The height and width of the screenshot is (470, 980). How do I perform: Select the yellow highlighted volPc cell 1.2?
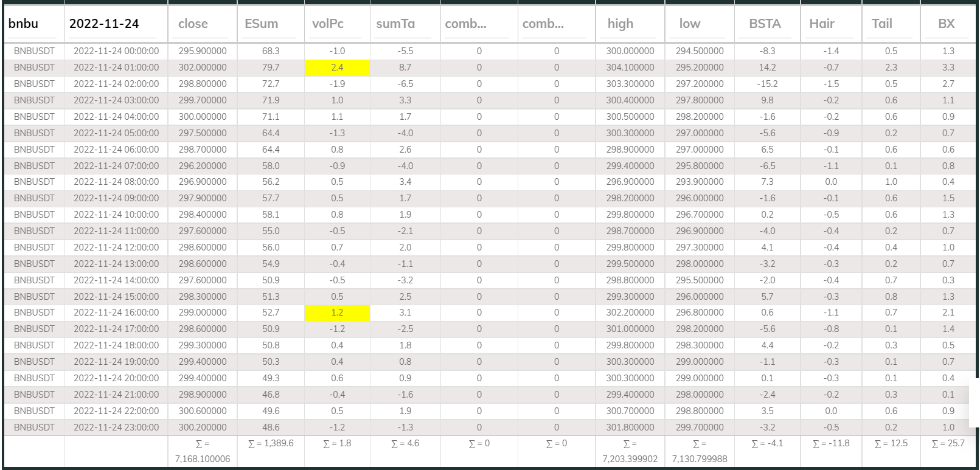pyautogui.click(x=337, y=313)
